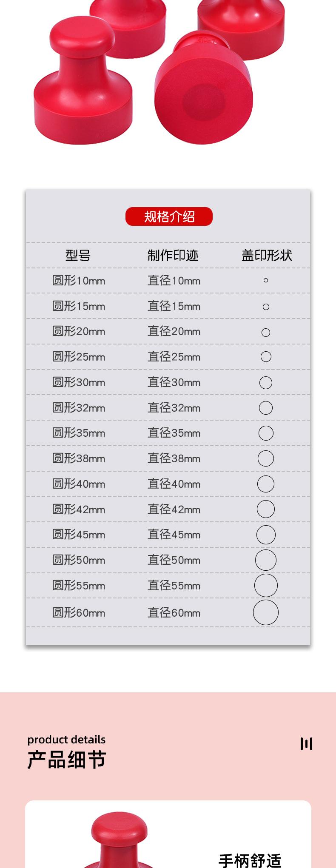336x868 pixels.
Task: Click the 手柄舒适 caption text
Action: click(x=250, y=860)
